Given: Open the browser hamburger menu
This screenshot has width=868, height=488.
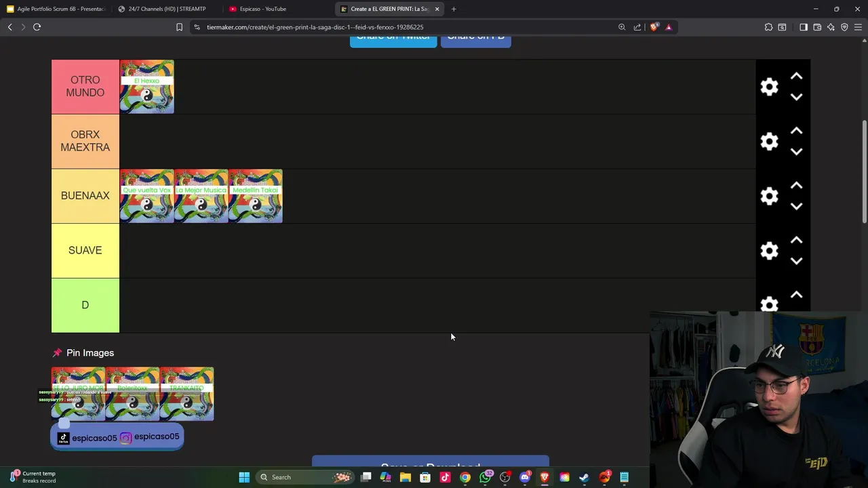Looking at the screenshot, I should click(x=859, y=27).
